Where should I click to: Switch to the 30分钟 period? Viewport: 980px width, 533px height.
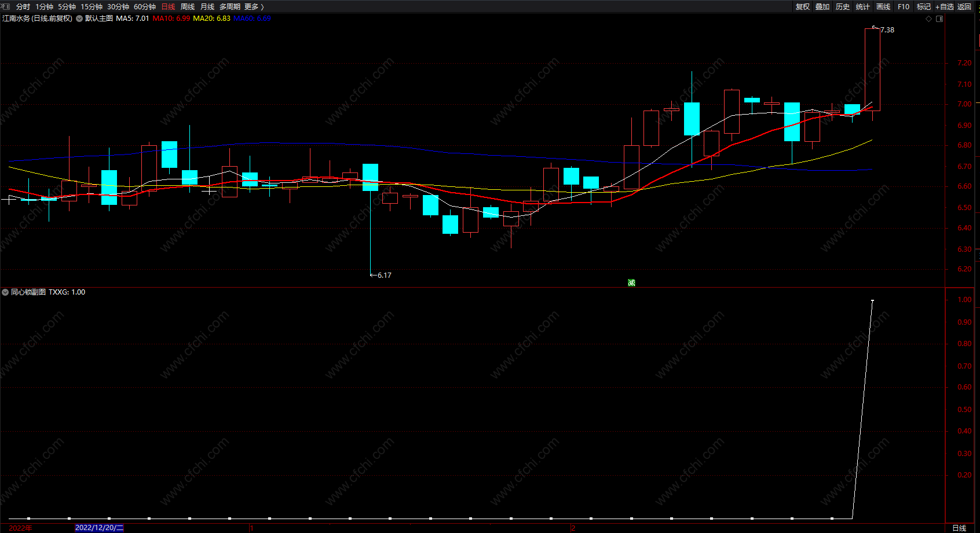[118, 7]
